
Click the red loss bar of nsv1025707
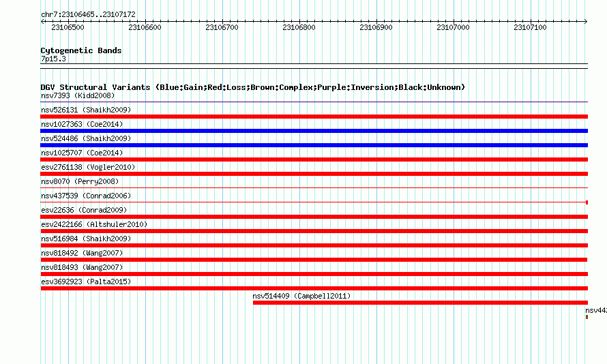314,160
